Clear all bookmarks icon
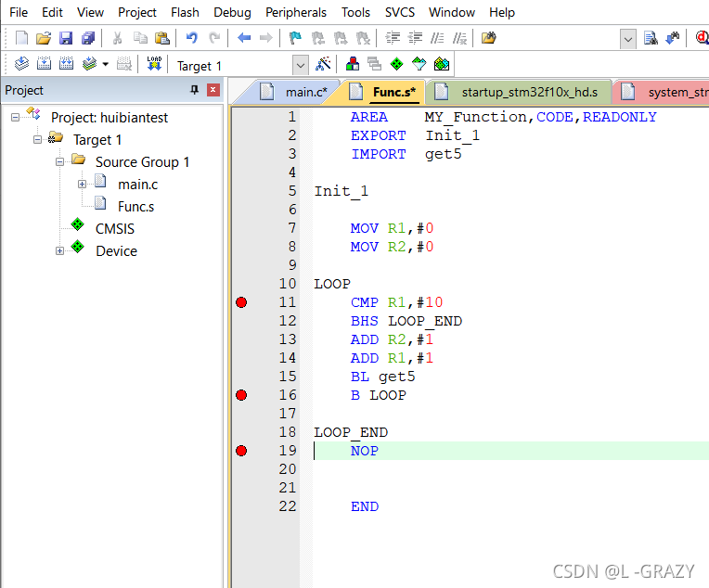The height and width of the screenshot is (588, 709). coord(363,38)
